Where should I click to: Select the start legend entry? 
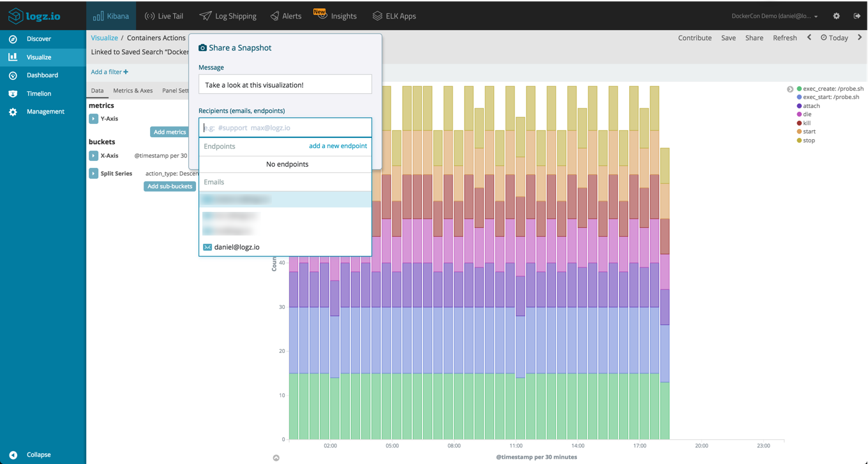click(x=806, y=131)
